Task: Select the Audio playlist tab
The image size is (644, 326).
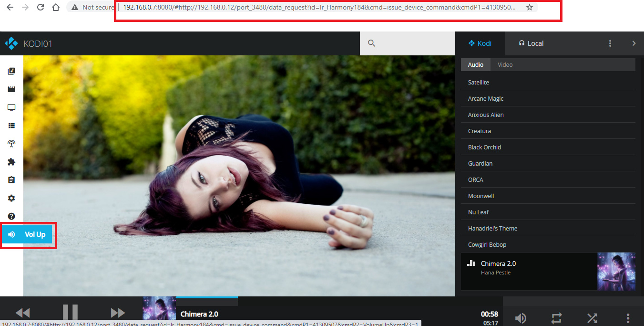Action: pyautogui.click(x=476, y=65)
